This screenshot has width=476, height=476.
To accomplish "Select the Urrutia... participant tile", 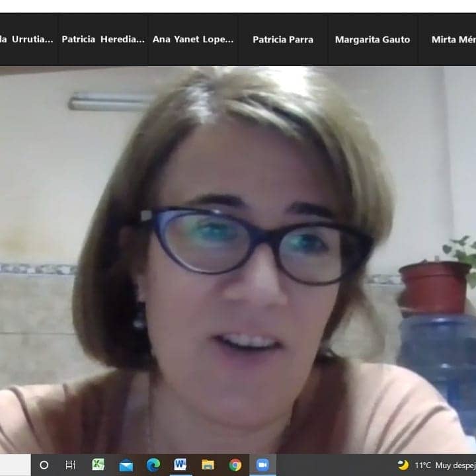I will pyautogui.click(x=28, y=40).
